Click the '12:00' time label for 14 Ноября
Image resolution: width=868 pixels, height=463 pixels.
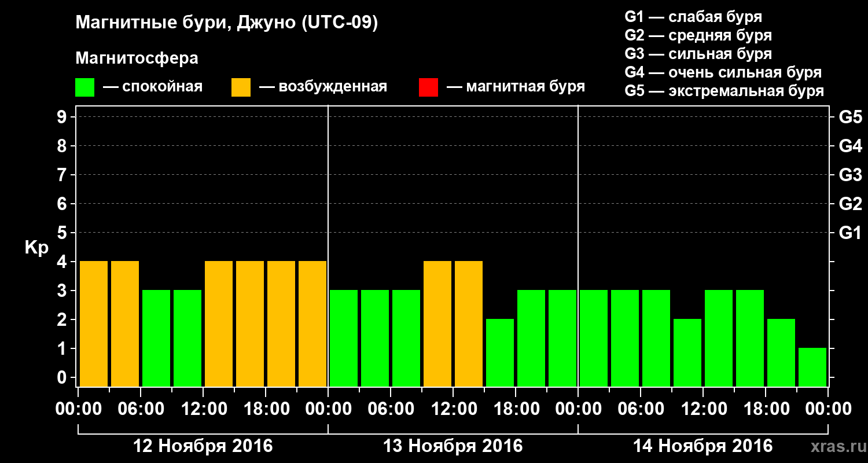pyautogui.click(x=703, y=409)
